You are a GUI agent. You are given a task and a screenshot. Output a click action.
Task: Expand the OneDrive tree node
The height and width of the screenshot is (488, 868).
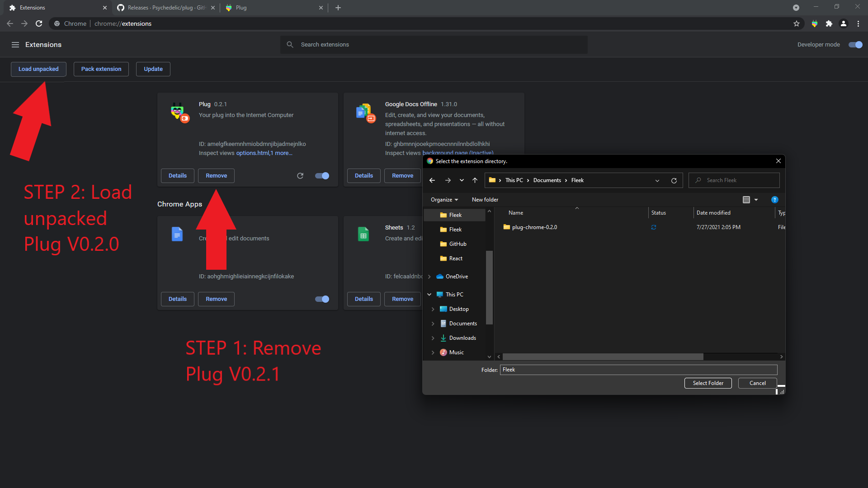point(429,277)
